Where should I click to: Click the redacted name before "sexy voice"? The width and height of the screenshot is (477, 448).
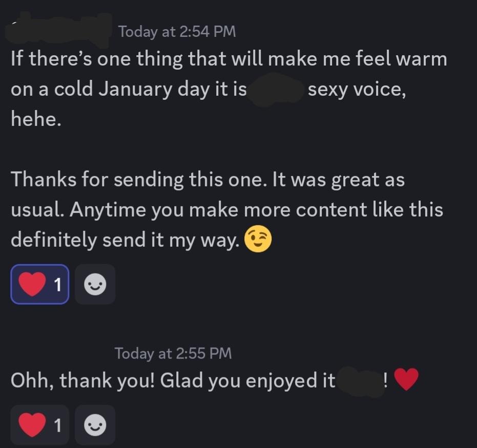[x=277, y=90]
